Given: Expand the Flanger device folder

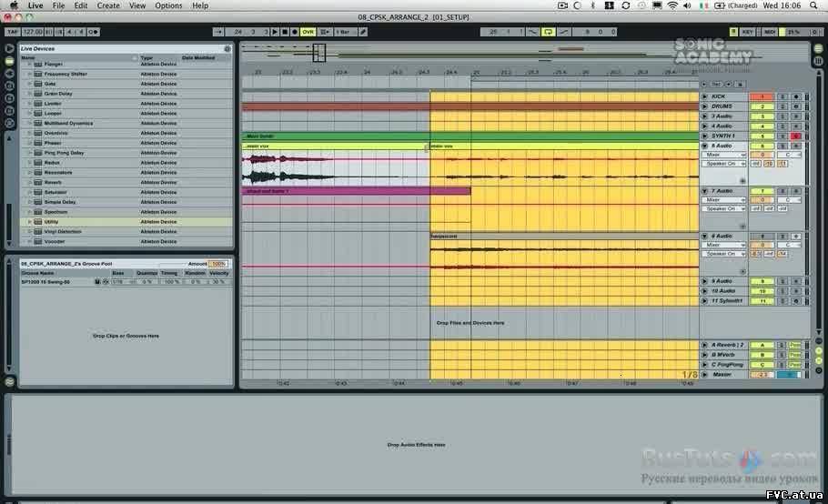Looking at the screenshot, I should click(x=29, y=64).
